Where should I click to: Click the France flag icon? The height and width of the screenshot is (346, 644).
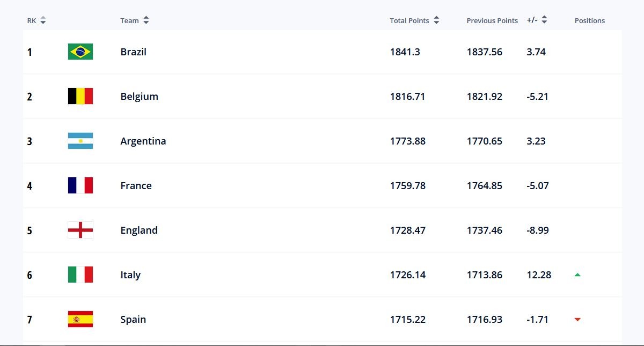(80, 185)
